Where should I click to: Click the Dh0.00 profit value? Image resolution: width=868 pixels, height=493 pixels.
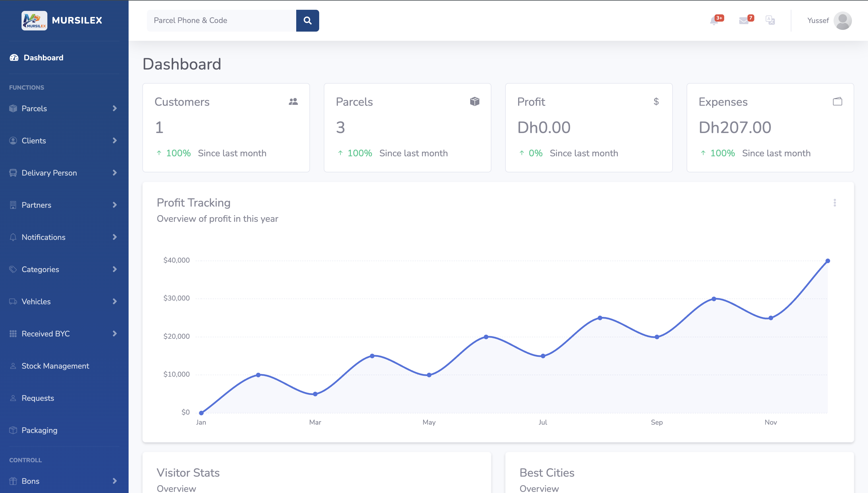(544, 127)
